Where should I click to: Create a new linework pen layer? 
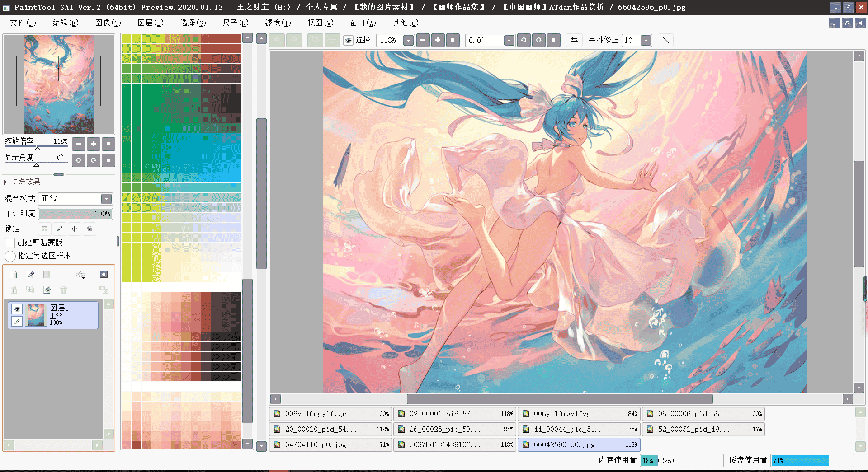tap(30, 275)
